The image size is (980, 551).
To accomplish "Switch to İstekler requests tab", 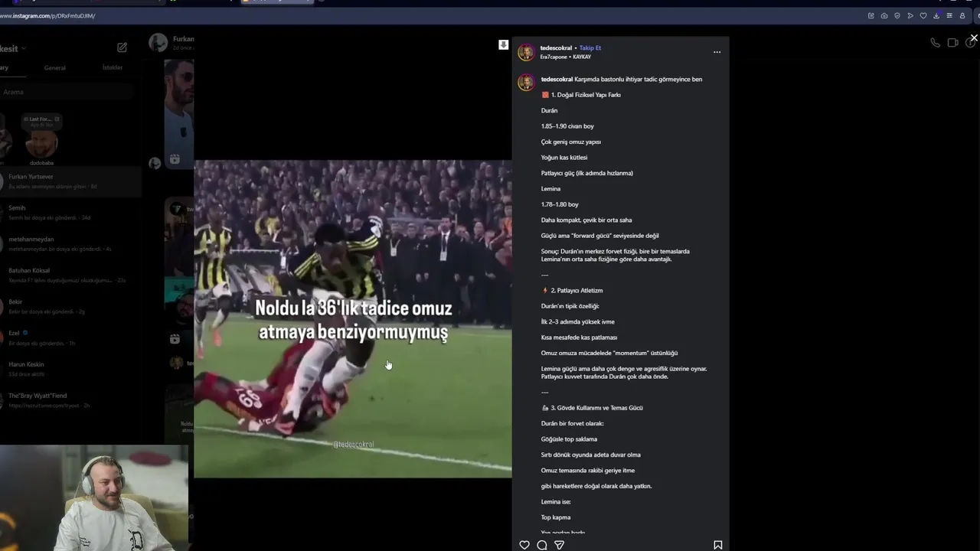I will pos(113,67).
